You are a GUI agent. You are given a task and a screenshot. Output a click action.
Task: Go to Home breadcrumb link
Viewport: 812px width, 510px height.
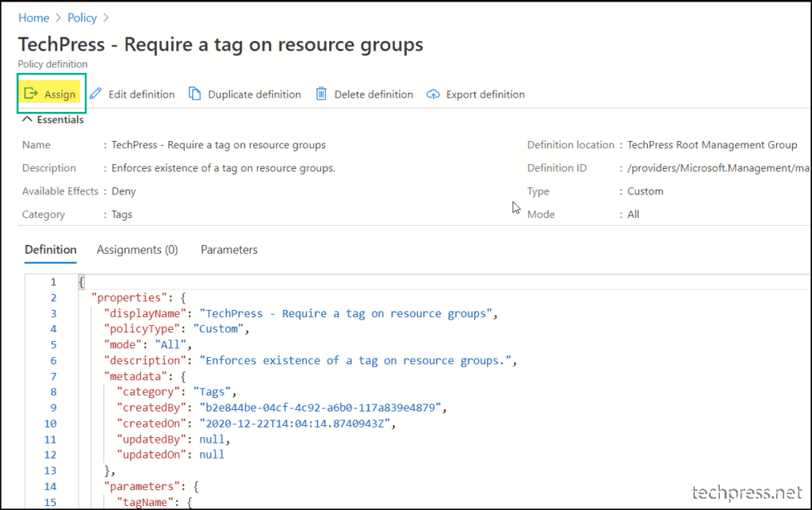(33, 17)
